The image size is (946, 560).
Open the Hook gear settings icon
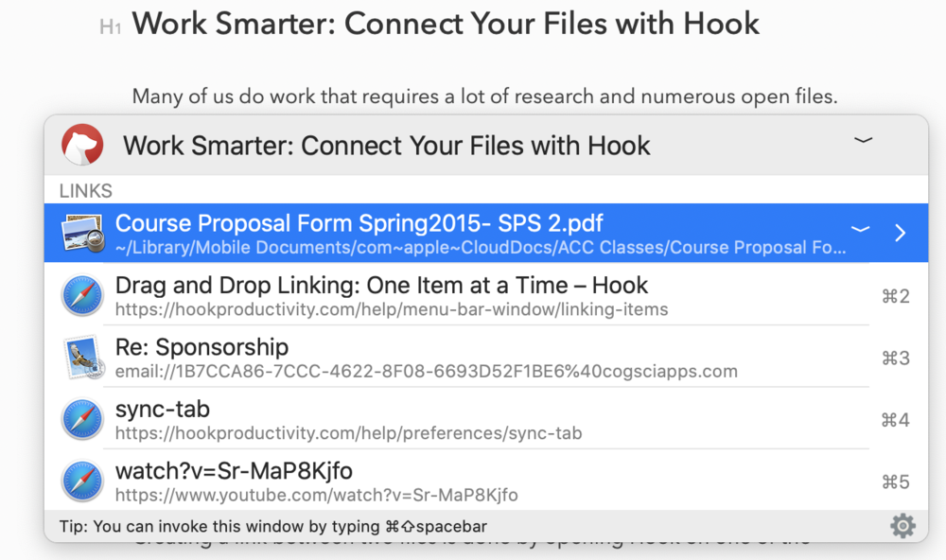coord(902,526)
